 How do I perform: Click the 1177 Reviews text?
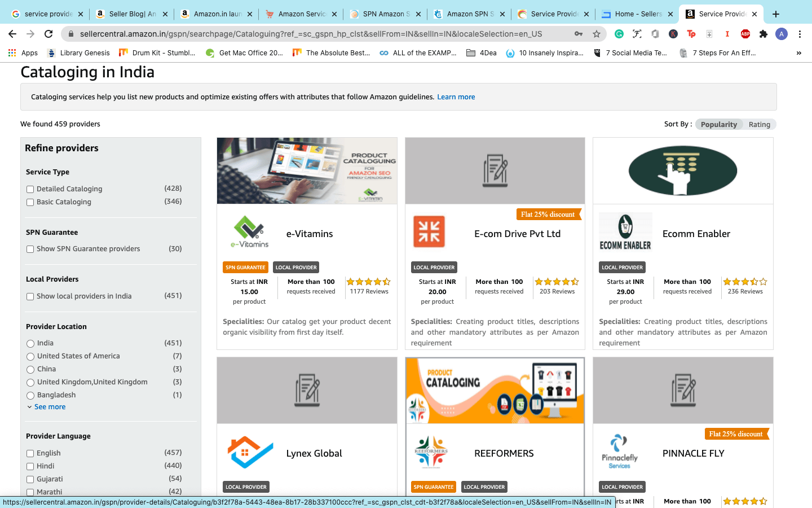369,292
